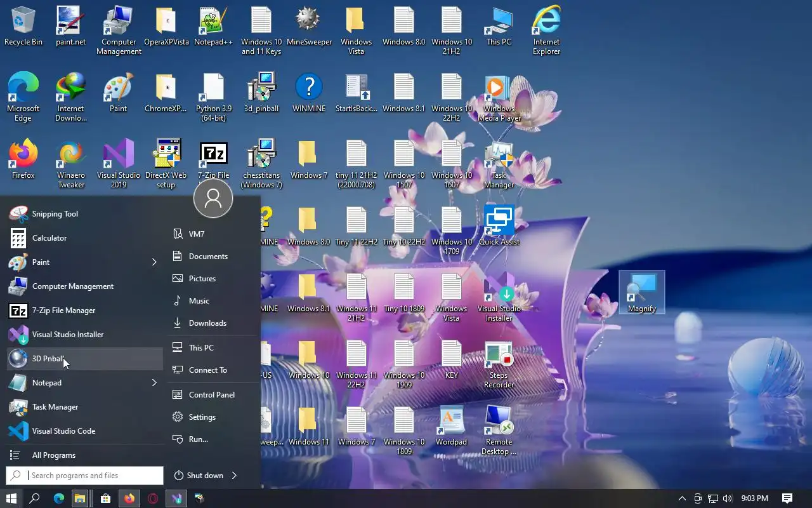
Task: Open Steps Recorder desktop shortcut
Action: pyautogui.click(x=499, y=364)
